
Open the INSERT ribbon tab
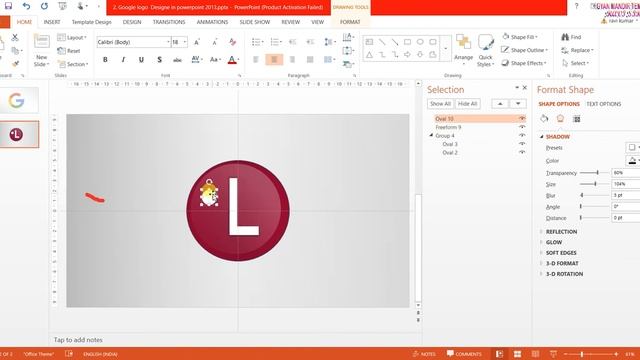(x=52, y=22)
